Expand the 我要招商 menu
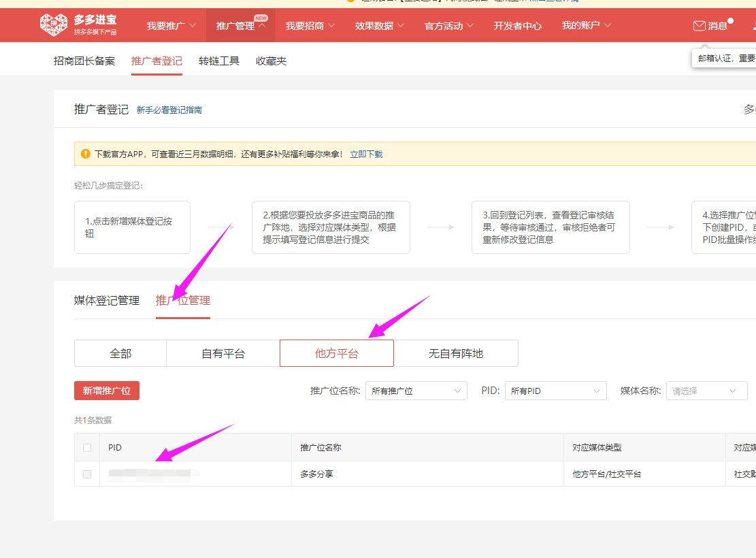 [x=310, y=26]
